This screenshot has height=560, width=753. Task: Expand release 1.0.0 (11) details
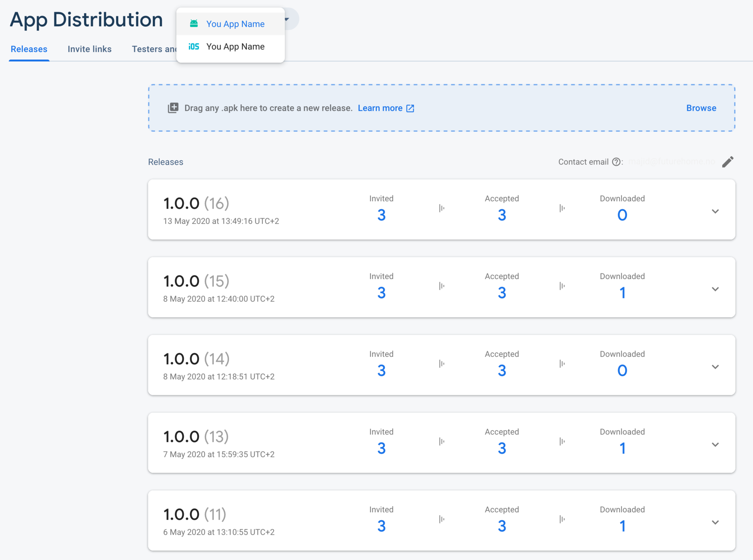[x=715, y=522]
